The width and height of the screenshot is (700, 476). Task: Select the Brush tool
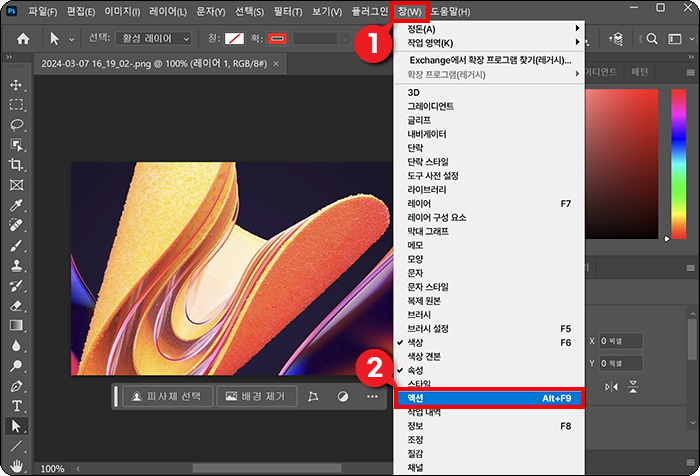click(x=17, y=245)
